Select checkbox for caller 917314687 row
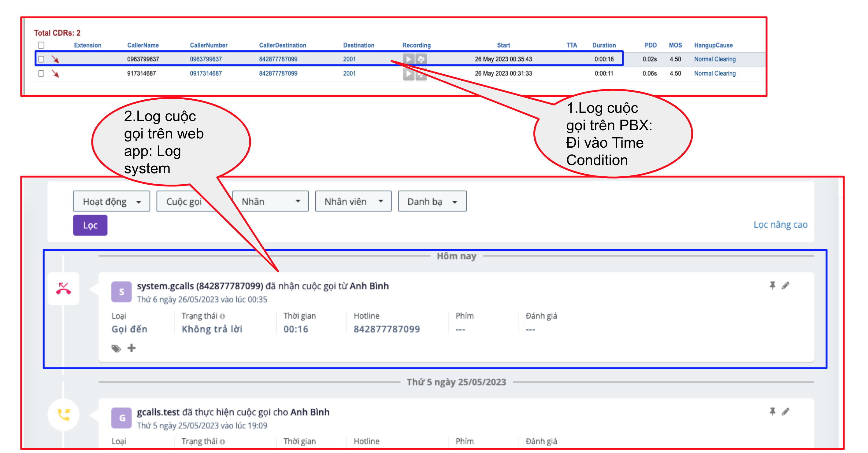This screenshot has height=453, width=868. 41,73
